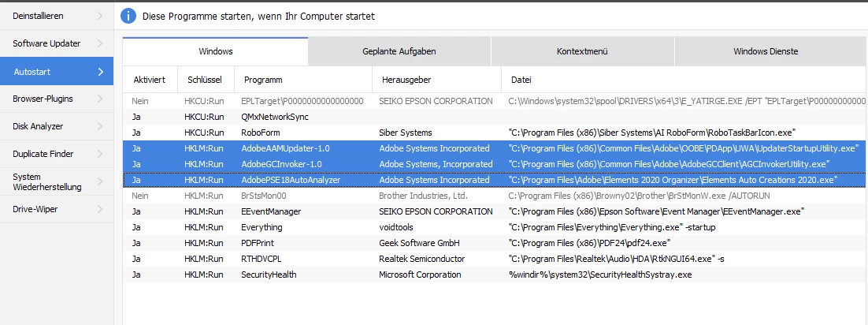Image resolution: width=868 pixels, height=325 pixels.
Task: Switch to the Geplante Aufgaben tab
Action: click(399, 51)
